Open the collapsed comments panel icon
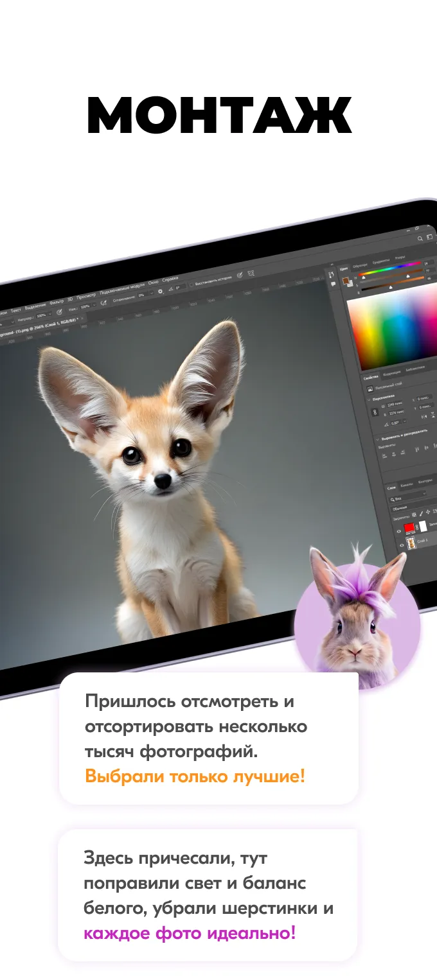The image size is (437, 980). [333, 284]
